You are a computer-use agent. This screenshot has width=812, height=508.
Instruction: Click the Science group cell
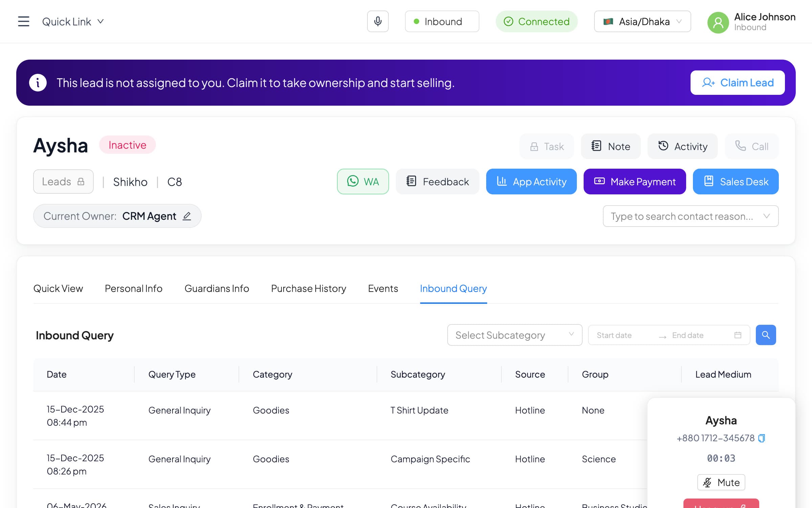tap(599, 459)
